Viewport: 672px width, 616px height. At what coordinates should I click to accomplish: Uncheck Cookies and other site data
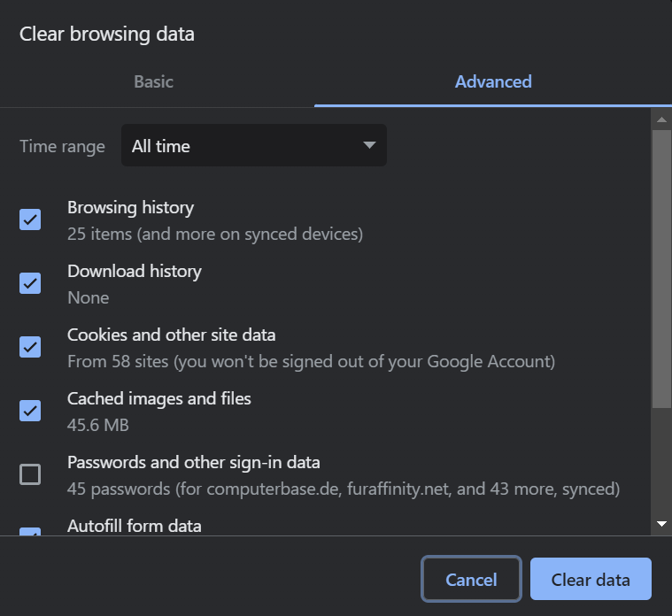(30, 347)
